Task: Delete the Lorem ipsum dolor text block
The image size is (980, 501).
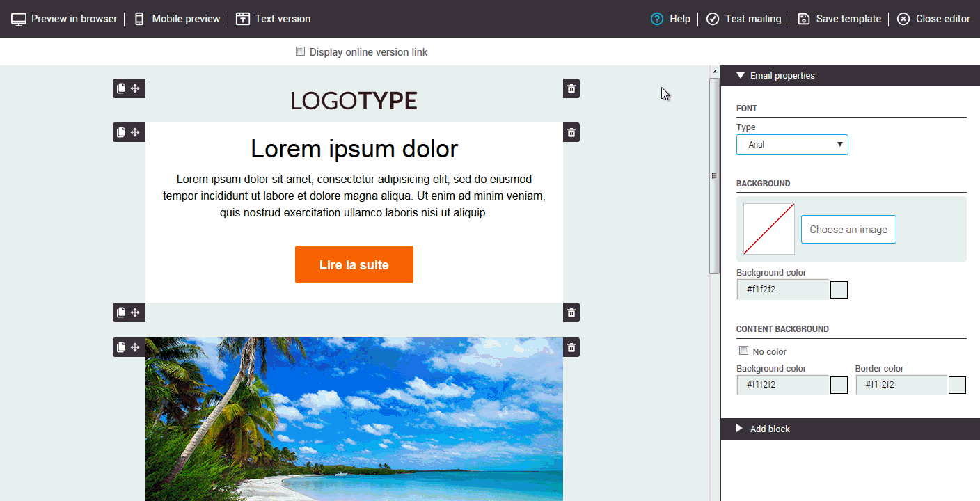Action: pyautogui.click(x=571, y=132)
